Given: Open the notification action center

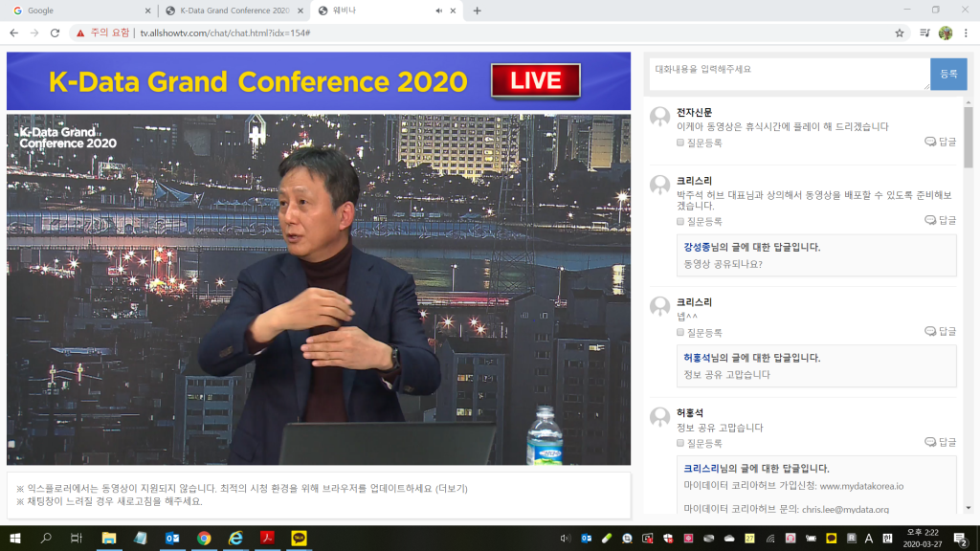Looking at the screenshot, I should click(x=961, y=538).
